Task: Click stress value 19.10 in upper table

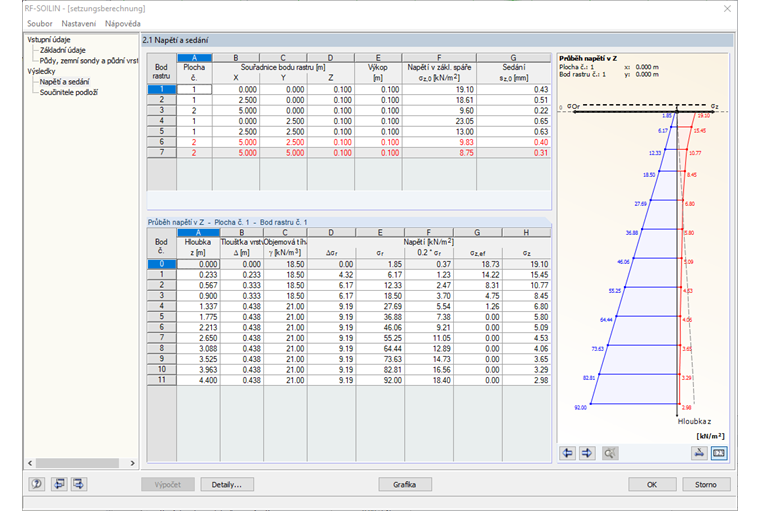Action: [x=439, y=89]
